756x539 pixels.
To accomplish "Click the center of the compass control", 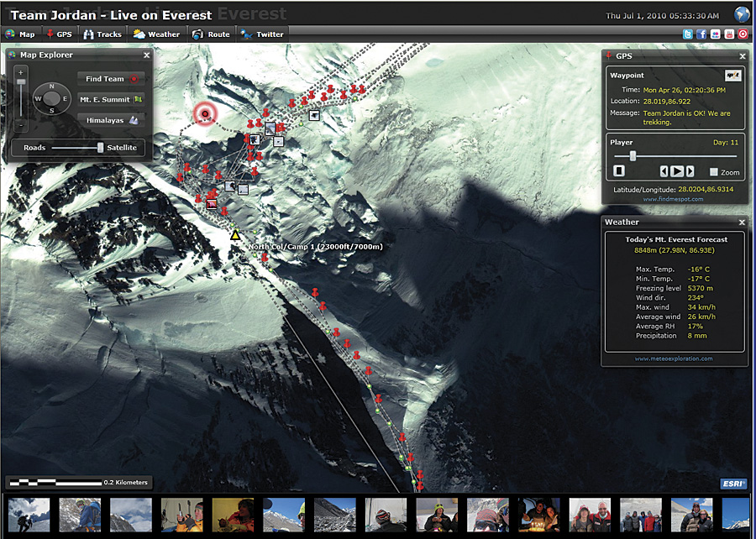I will pos(51,98).
